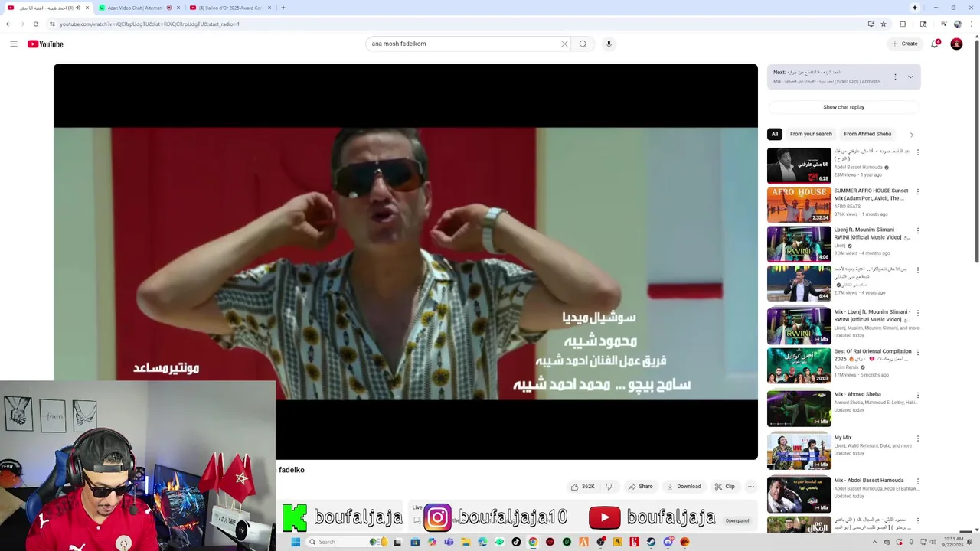
Task: Dislike the video with the thumbs-down
Action: 609,486
